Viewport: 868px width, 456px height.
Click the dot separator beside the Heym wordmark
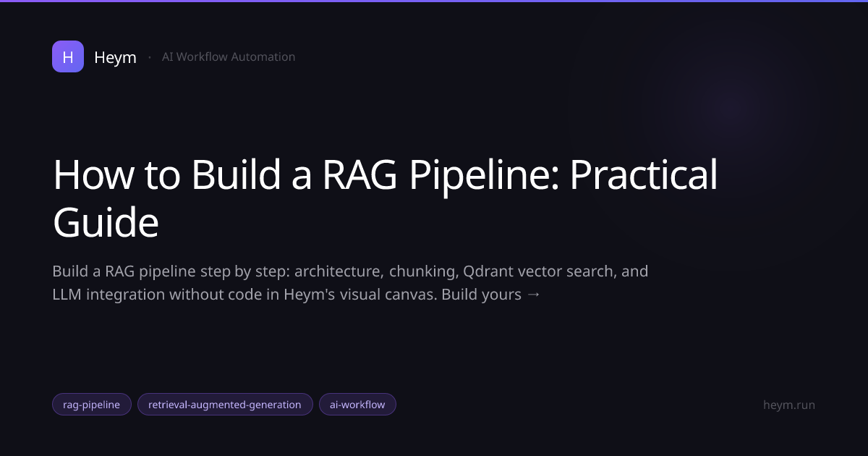coord(150,56)
